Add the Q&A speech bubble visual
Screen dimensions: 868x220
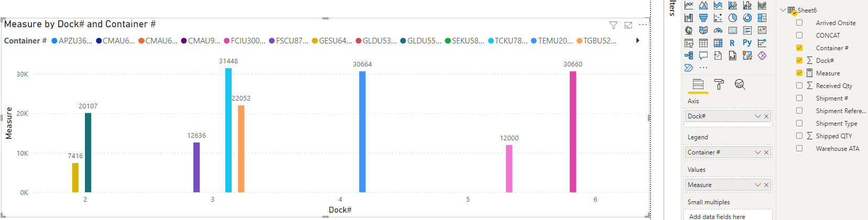tap(703, 56)
